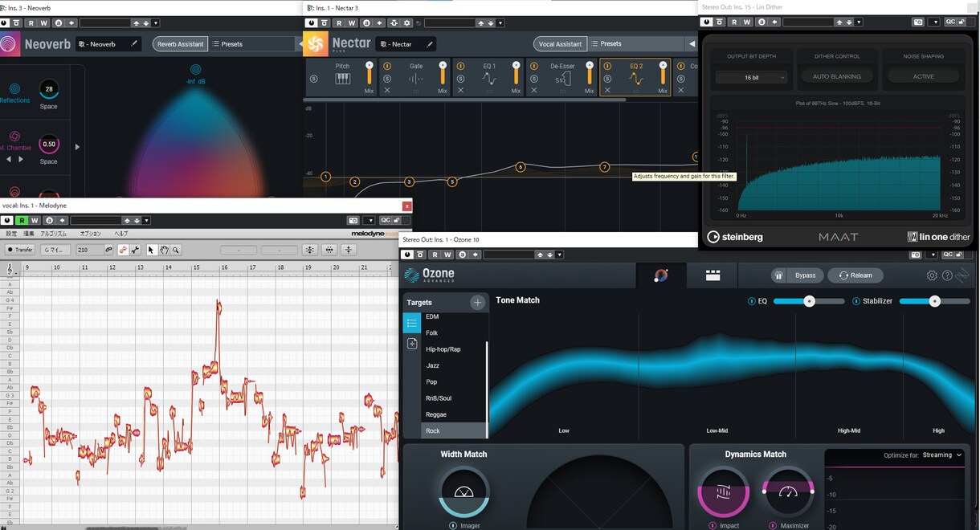Click the pencil rename icon in Nectar
This screenshot has width=980, height=530.
(430, 44)
